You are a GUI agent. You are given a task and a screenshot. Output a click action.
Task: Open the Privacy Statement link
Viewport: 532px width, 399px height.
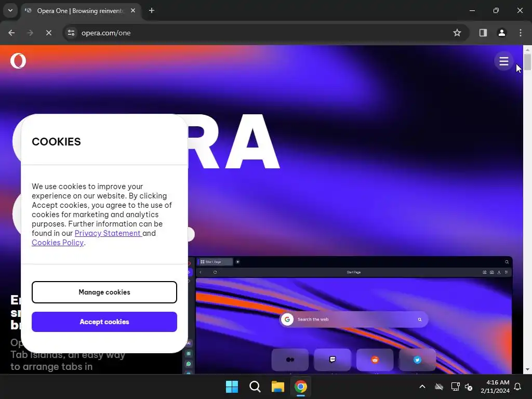pos(108,233)
